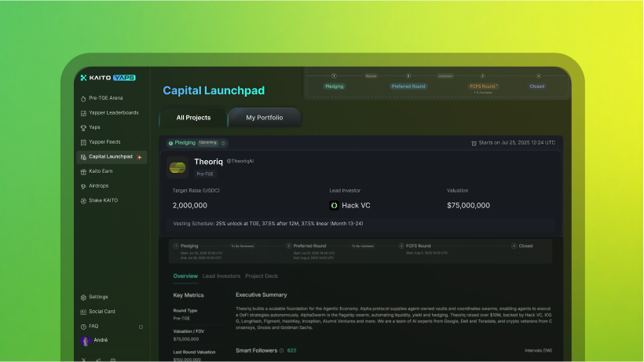
Task: Select the Overview tab
Action: pyautogui.click(x=185, y=276)
